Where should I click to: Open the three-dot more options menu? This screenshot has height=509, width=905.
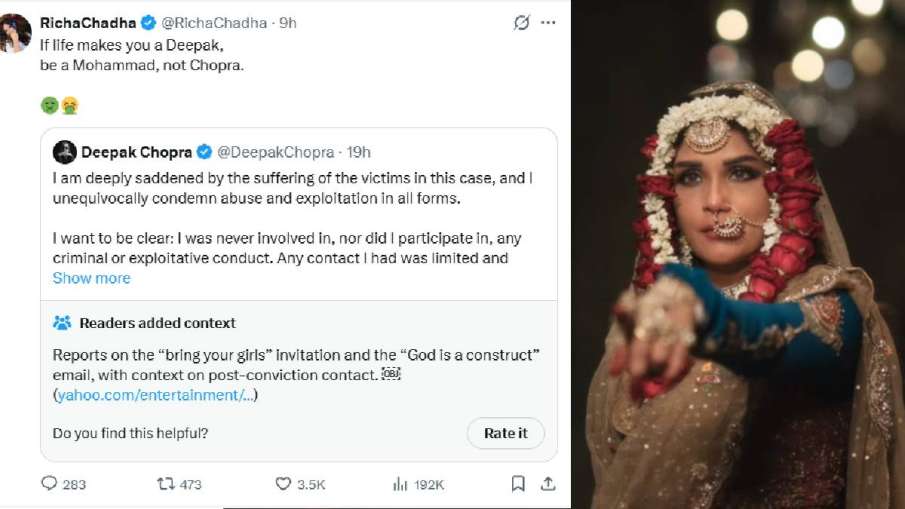(548, 22)
